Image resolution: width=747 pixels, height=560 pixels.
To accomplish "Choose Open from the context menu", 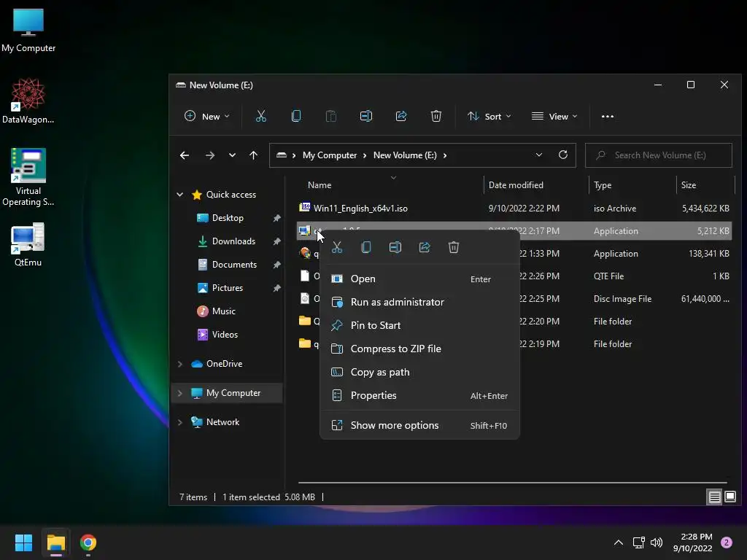I will 419,279.
